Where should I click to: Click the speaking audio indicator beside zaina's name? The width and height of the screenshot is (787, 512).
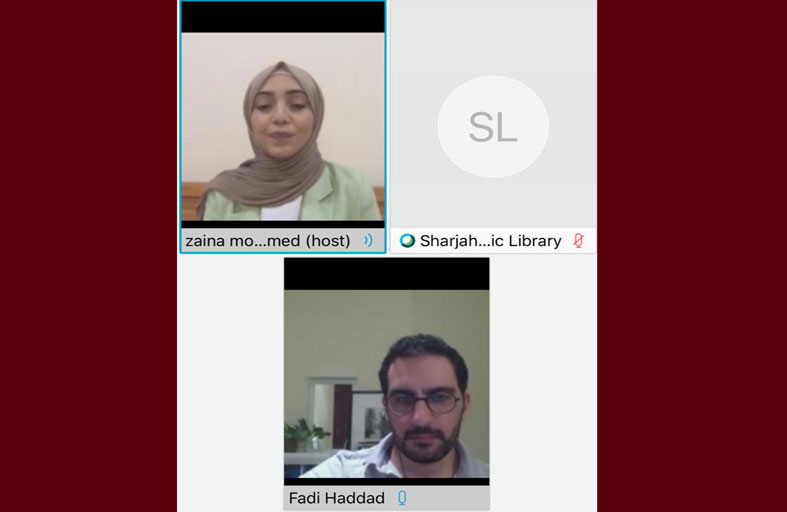click(x=368, y=240)
